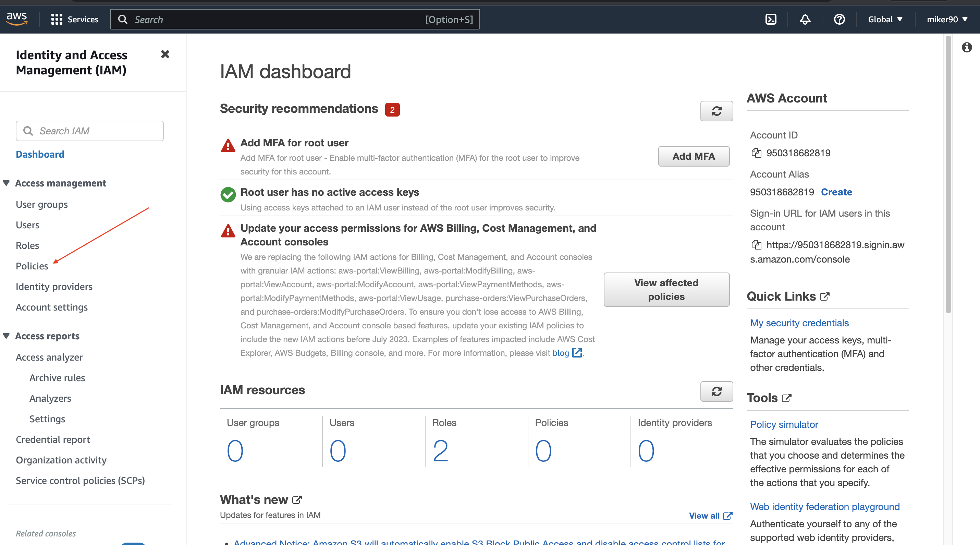Go to Policies in the sidebar
Viewport: 980px width, 545px height.
[x=32, y=266]
